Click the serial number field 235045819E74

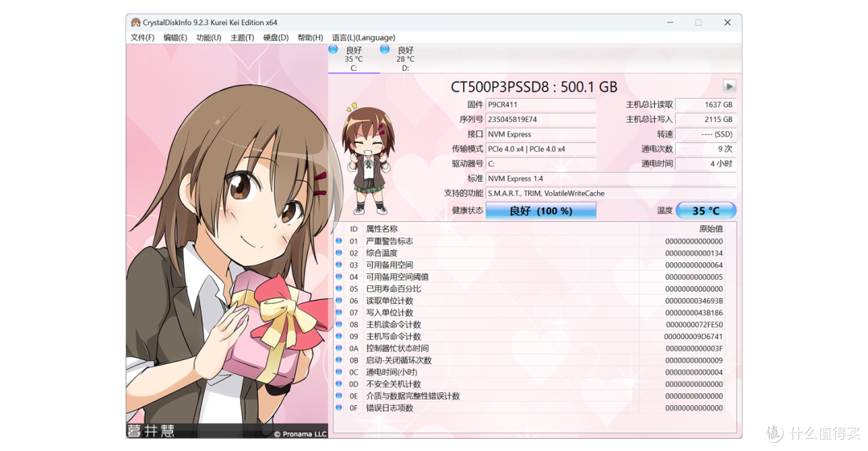click(541, 119)
